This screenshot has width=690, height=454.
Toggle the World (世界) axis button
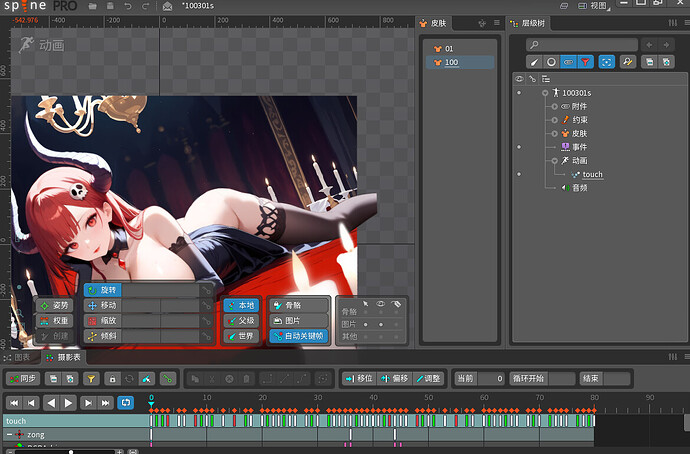point(241,336)
